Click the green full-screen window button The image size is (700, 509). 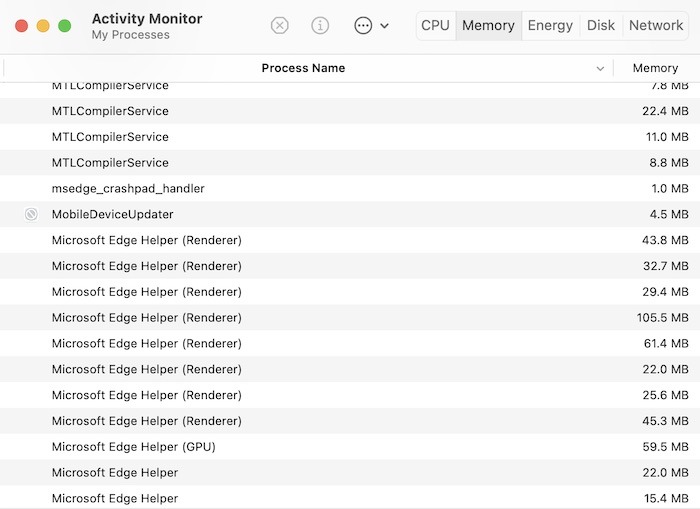click(65, 26)
